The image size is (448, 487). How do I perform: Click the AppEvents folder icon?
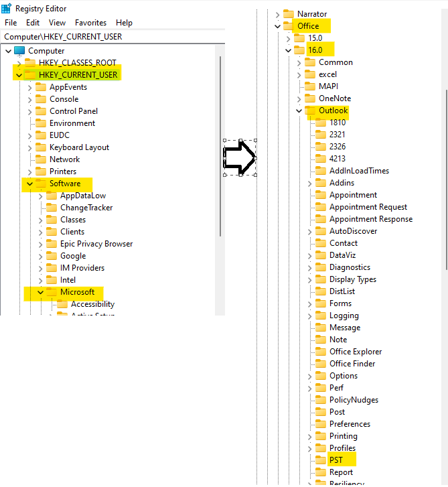[41, 87]
